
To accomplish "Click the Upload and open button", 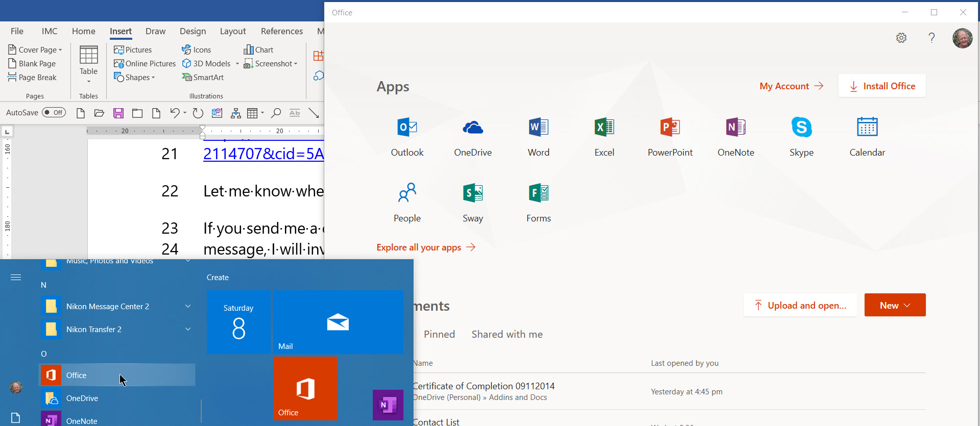I will click(800, 305).
